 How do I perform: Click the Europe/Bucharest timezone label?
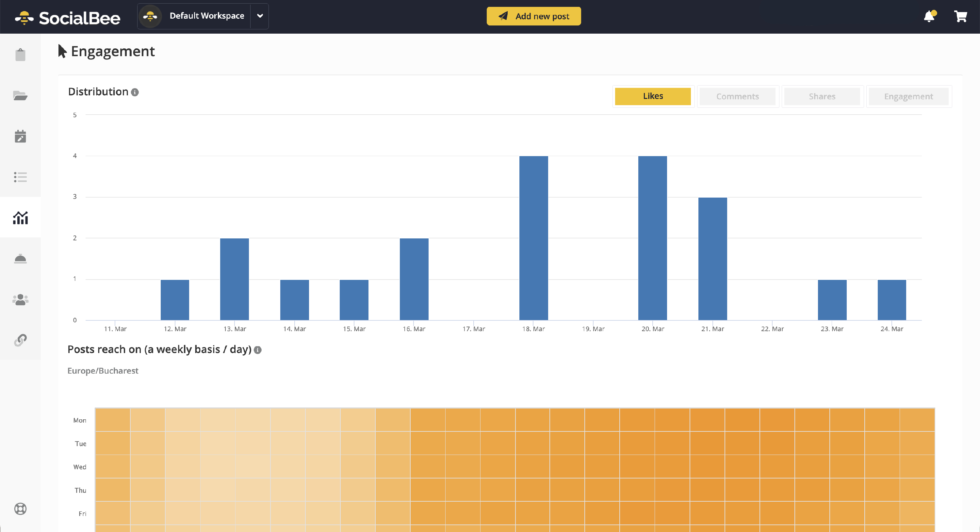click(x=103, y=371)
